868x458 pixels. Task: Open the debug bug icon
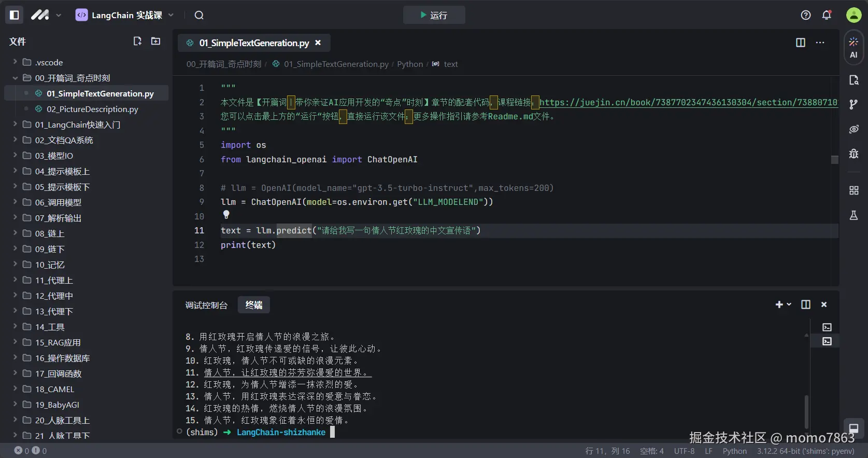pyautogui.click(x=853, y=154)
